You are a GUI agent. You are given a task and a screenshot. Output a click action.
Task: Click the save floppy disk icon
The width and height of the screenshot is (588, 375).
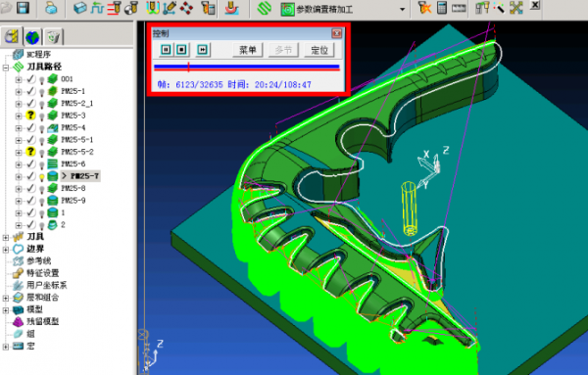point(23,8)
